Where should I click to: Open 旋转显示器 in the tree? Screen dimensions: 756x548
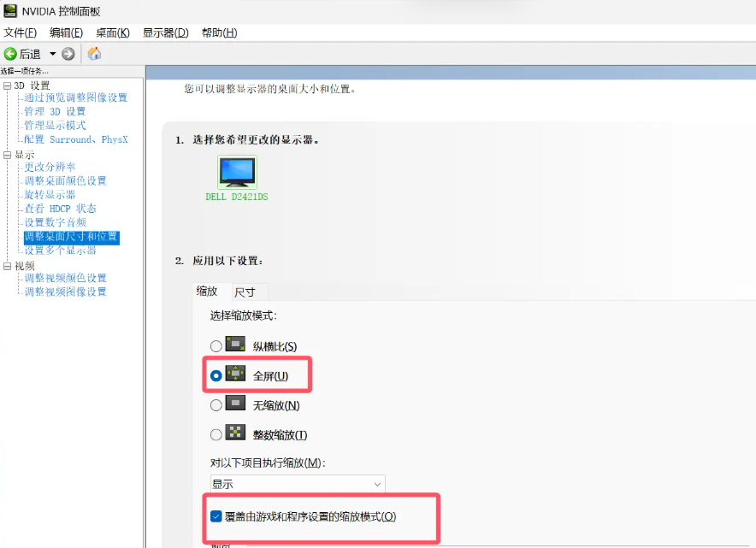(x=50, y=195)
